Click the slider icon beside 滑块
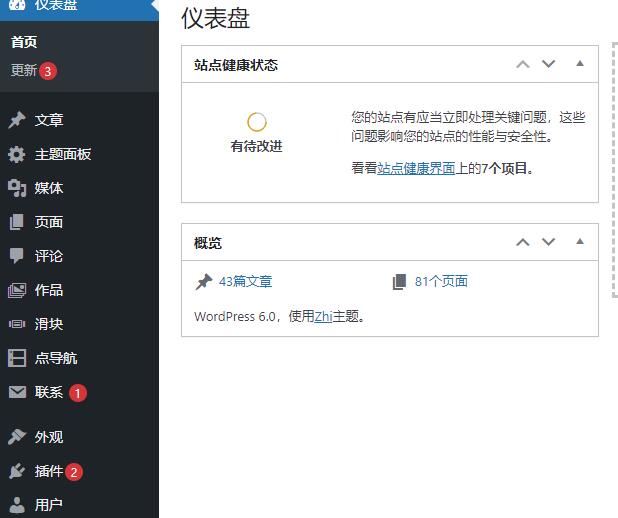This screenshot has height=518, width=618. (17, 324)
